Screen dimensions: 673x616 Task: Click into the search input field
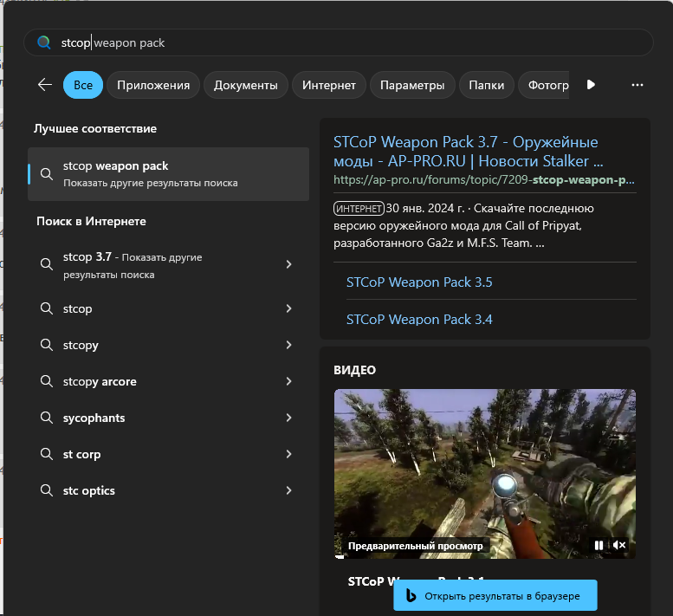point(338,42)
